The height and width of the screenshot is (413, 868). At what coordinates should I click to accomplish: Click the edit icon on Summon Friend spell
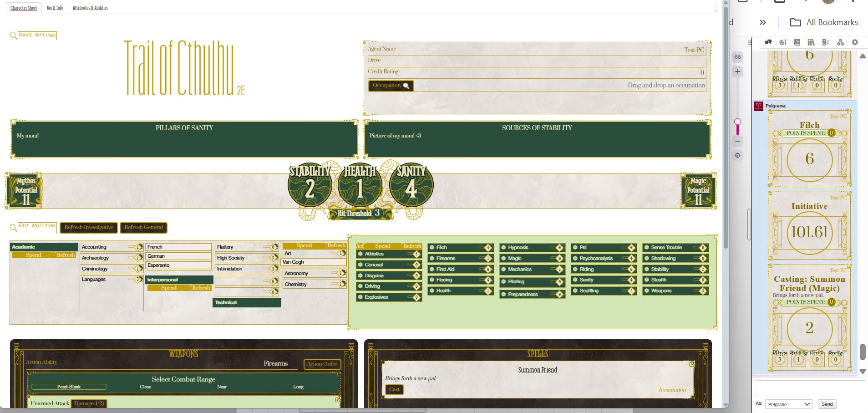(692, 364)
